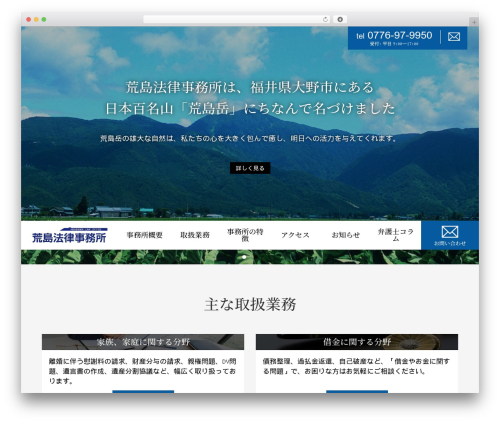Open the 取扱業務 menu item
The width and height of the screenshot is (500, 423).
click(195, 235)
